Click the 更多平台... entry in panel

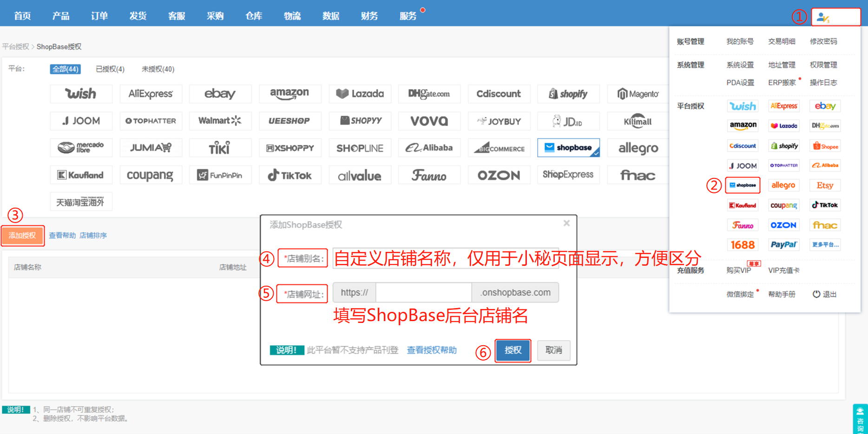click(825, 244)
